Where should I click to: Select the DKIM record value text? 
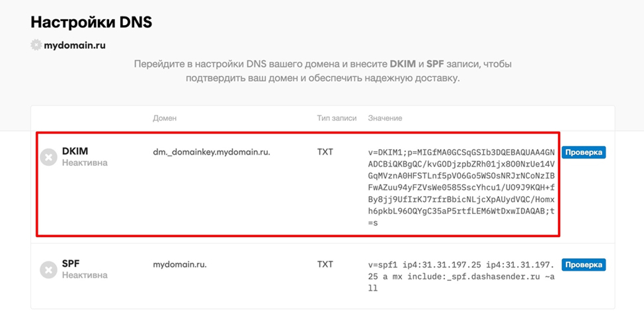click(x=462, y=188)
